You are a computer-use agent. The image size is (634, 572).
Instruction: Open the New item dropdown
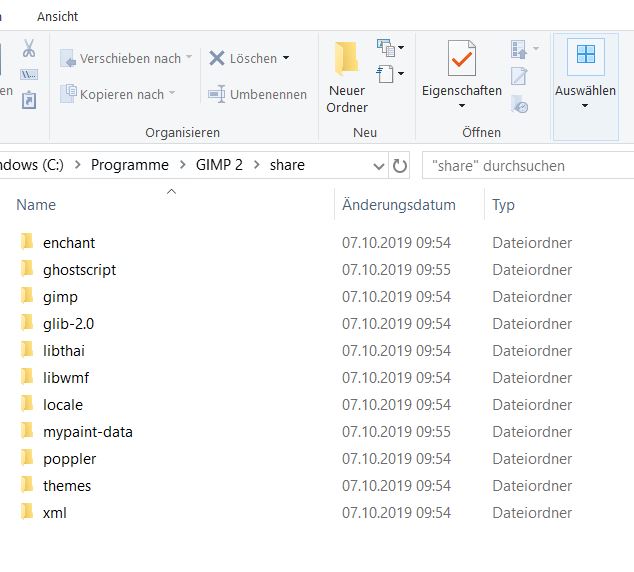390,48
